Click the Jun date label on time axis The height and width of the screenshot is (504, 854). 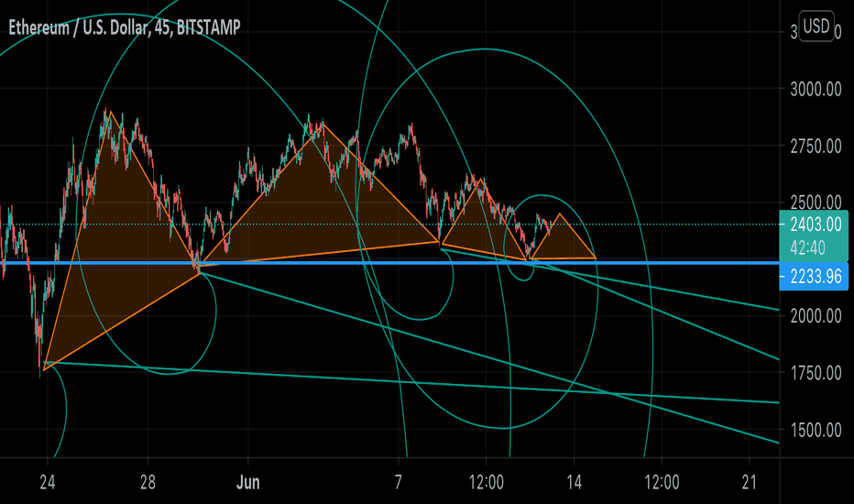(247, 482)
